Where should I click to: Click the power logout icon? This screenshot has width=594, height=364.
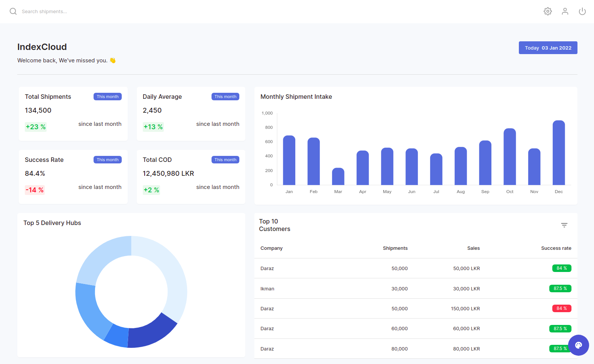(x=582, y=11)
